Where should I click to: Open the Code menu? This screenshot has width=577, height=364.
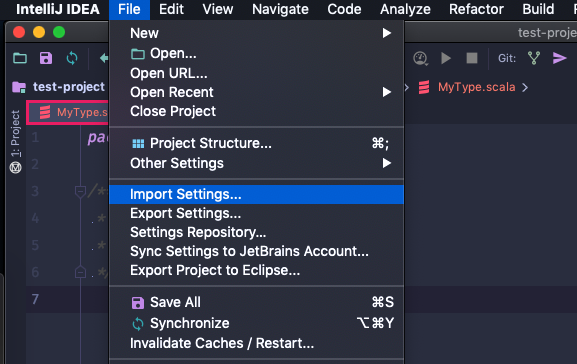tap(344, 9)
